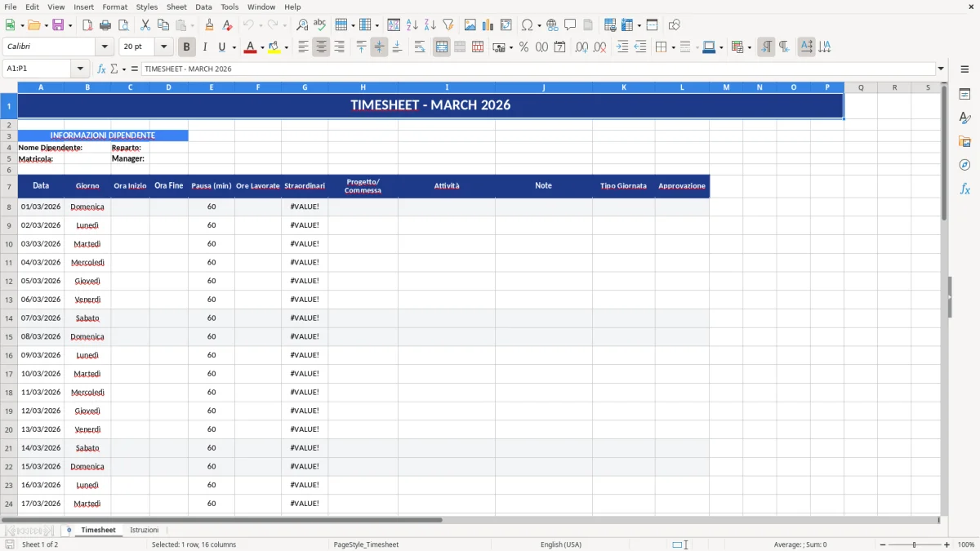Toggle AutoFilter on selection

tap(448, 24)
